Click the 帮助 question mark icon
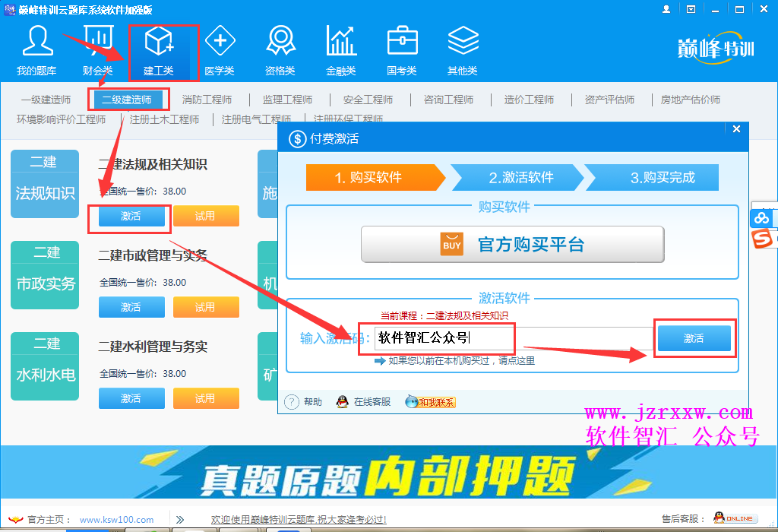The height and width of the screenshot is (532, 778). (x=292, y=401)
